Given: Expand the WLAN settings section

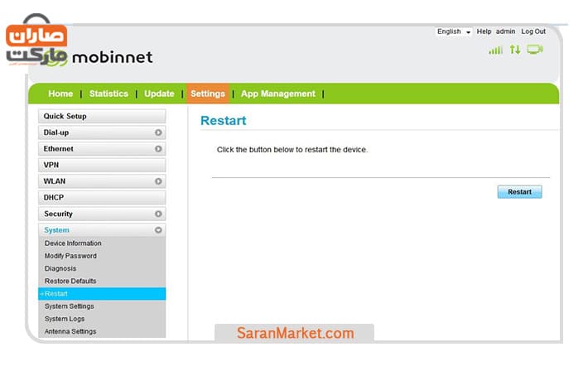Looking at the screenshot, I should point(158,181).
